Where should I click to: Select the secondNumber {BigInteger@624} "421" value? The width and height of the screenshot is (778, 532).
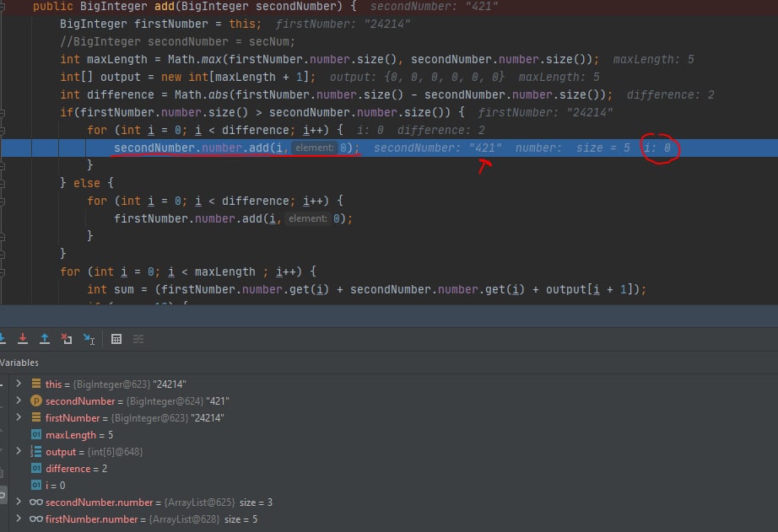[x=178, y=401]
